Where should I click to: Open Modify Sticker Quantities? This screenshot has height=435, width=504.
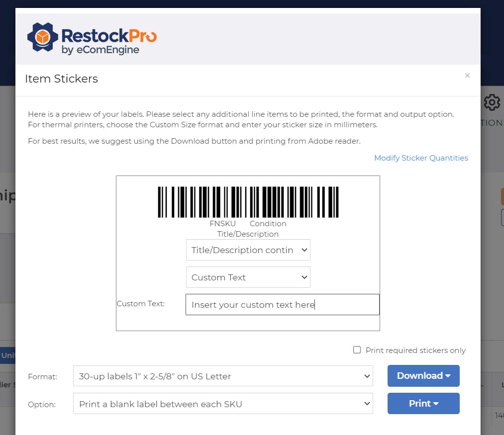coord(421,158)
